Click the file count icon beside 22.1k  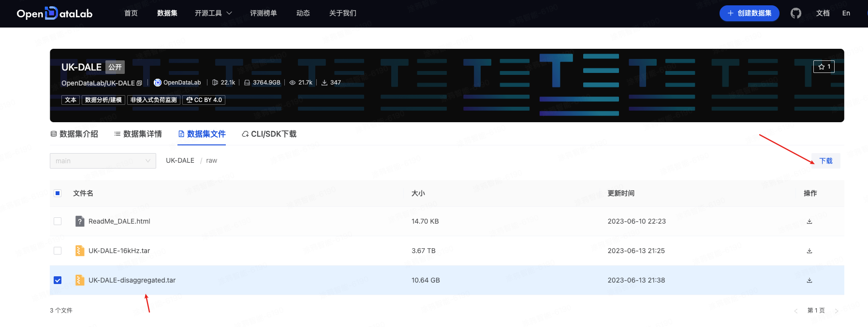coord(215,83)
